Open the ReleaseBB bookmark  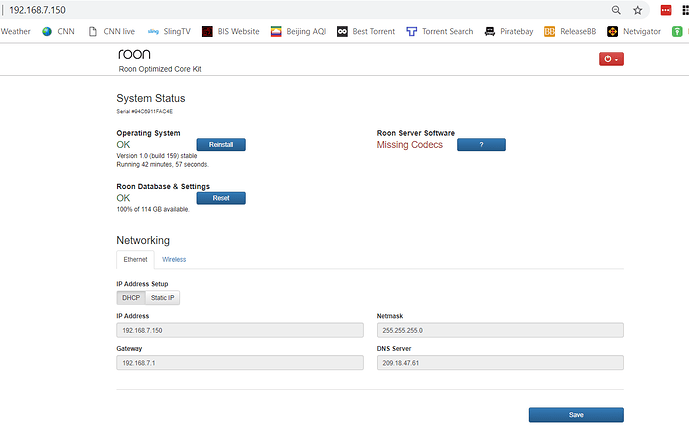coord(570,32)
